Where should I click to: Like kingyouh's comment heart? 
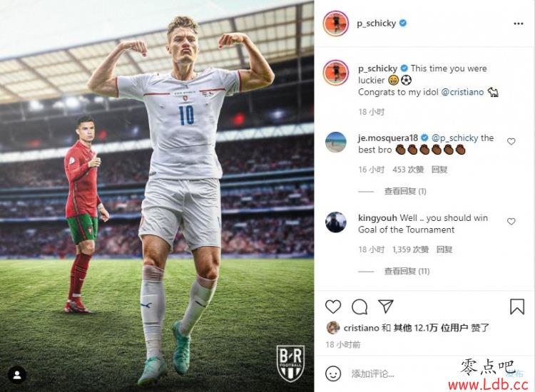pyautogui.click(x=511, y=221)
